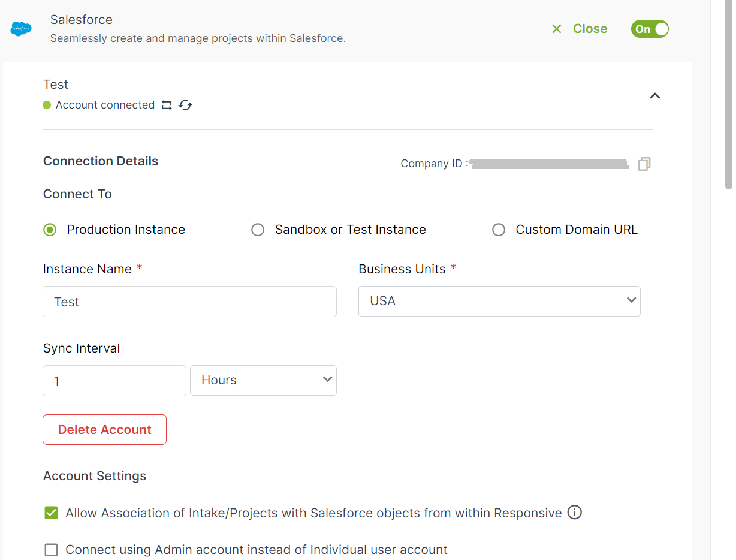736x560 pixels.
Task: Open the Business Units dropdown showing USA
Action: pos(499,301)
